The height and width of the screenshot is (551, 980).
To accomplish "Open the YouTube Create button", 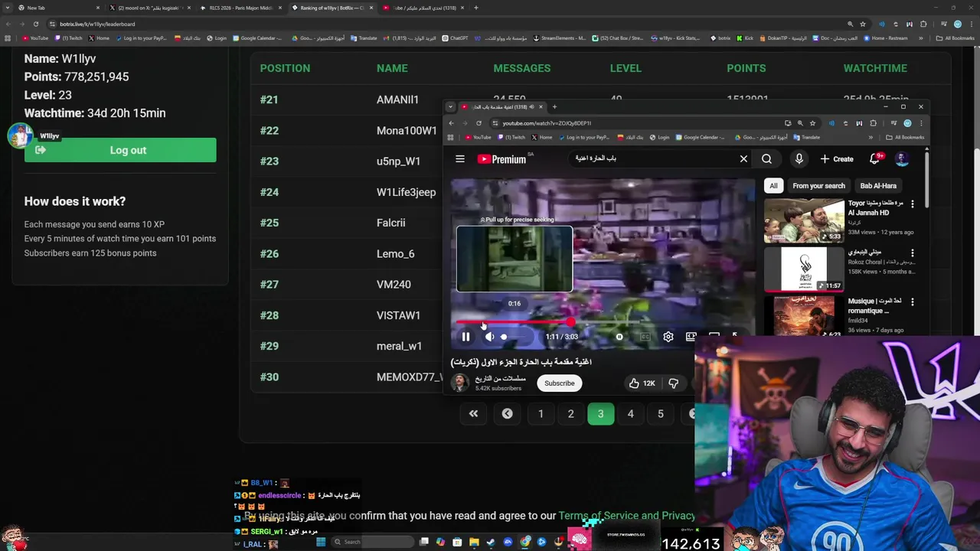I will (837, 159).
